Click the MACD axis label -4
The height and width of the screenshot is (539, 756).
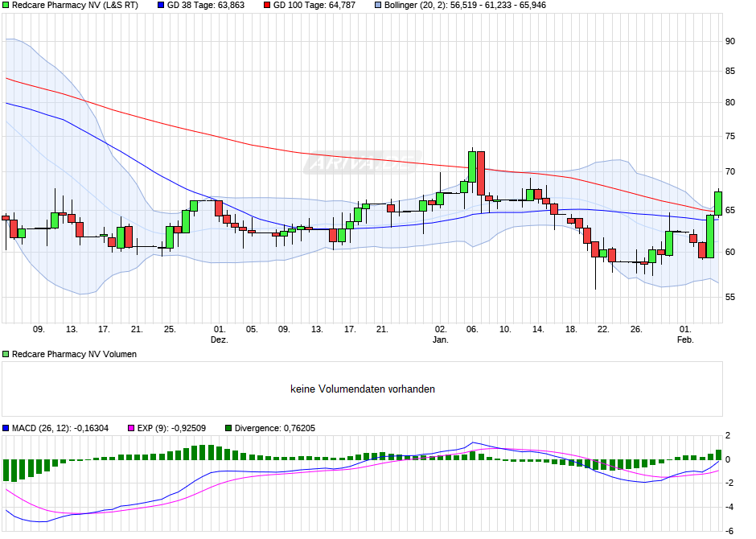coord(729,507)
